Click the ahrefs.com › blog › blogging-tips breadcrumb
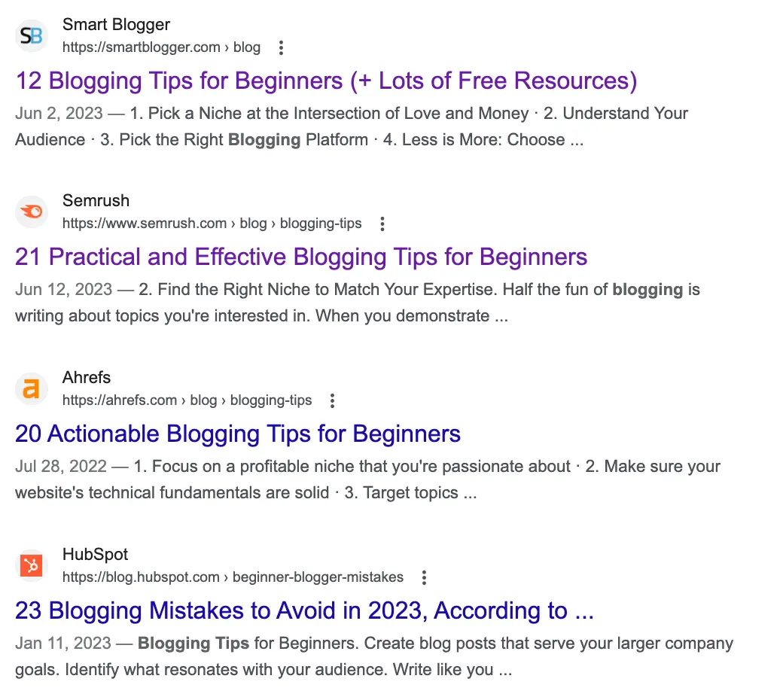The height and width of the screenshot is (700, 783). tap(187, 400)
